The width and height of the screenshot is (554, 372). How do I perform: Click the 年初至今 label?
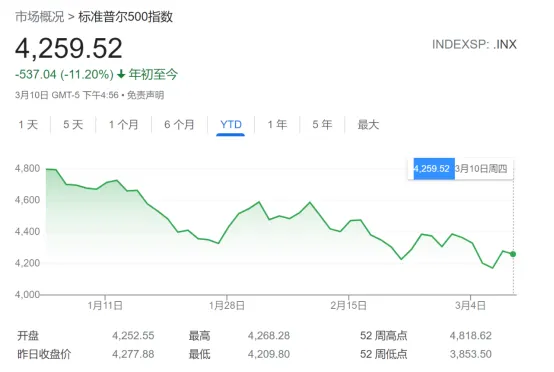click(x=153, y=74)
